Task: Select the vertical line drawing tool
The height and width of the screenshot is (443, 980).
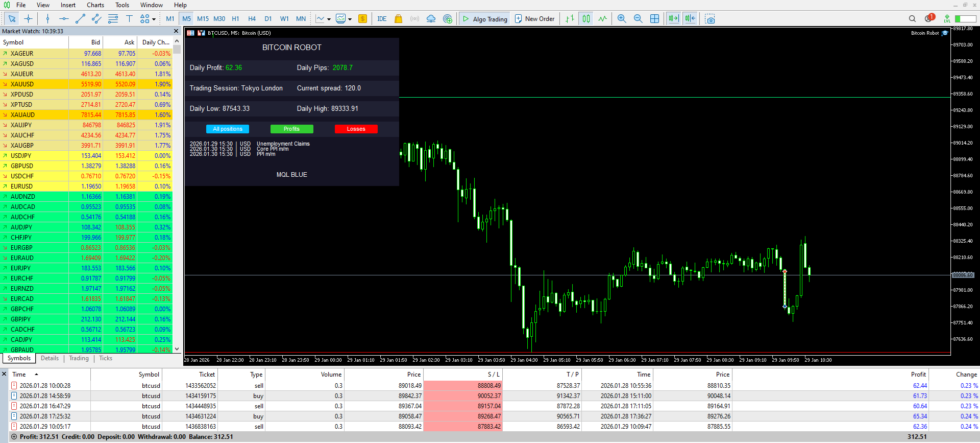Action: pos(47,19)
